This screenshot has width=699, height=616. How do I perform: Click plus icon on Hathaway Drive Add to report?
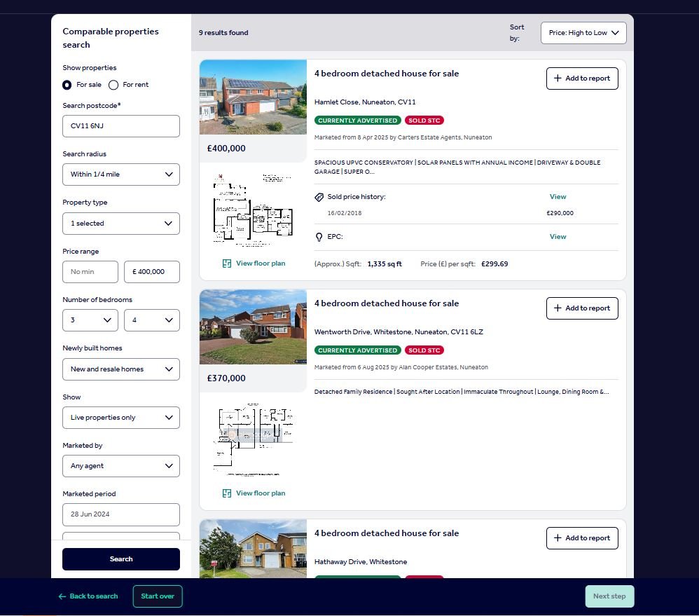coord(558,538)
